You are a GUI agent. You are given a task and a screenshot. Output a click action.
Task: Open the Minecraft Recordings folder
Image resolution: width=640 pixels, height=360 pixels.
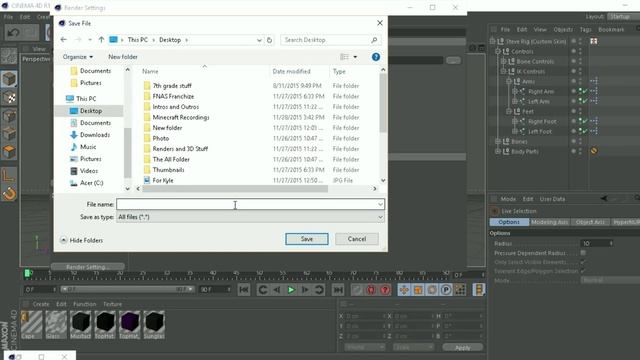tap(181, 118)
